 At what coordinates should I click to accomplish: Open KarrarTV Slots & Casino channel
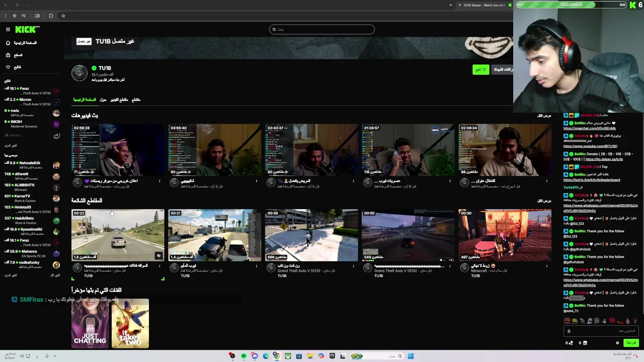pos(31,199)
